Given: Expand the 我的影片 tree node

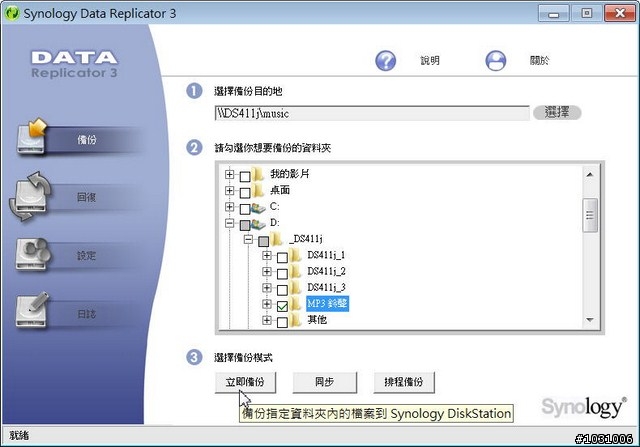Looking at the screenshot, I should 229,174.
